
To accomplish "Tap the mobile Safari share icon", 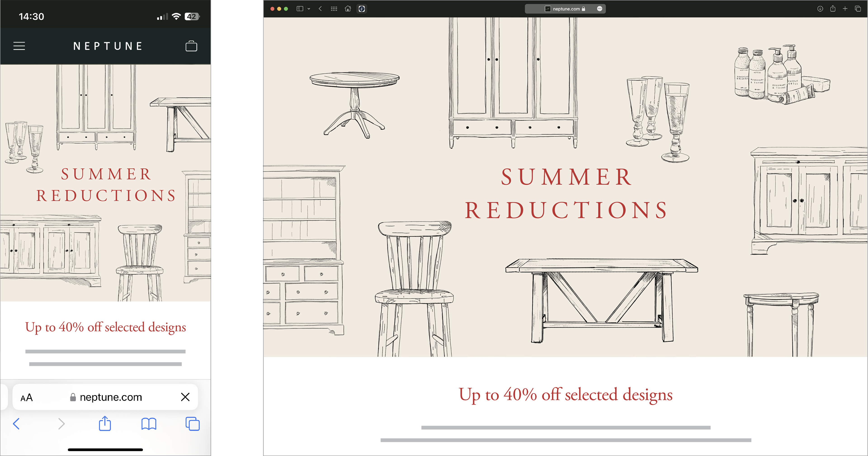I will [105, 423].
